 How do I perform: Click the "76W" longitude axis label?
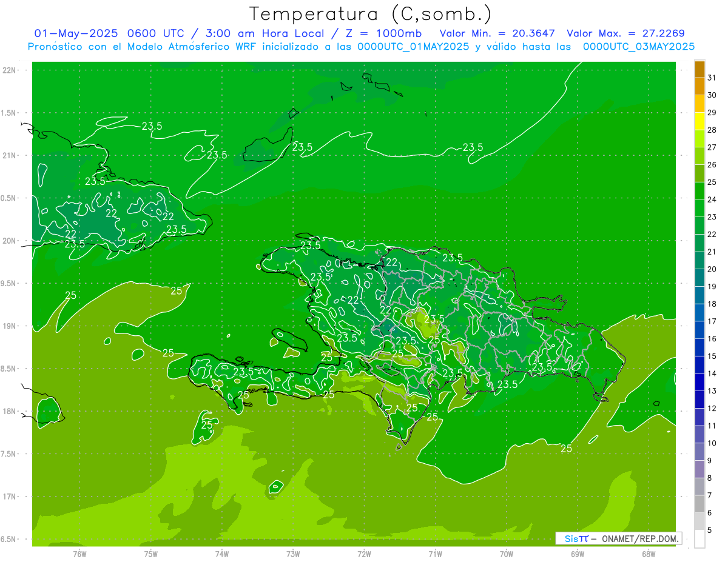coord(79,554)
